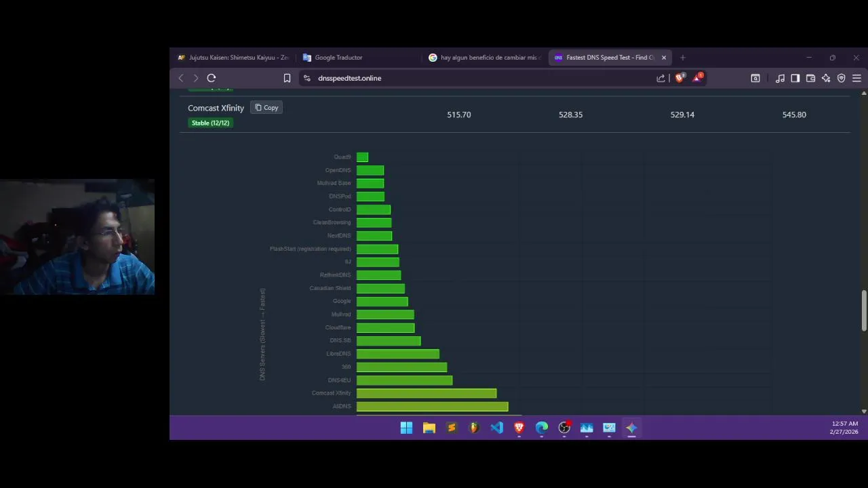Open the taskbar clock and date

coord(844,428)
